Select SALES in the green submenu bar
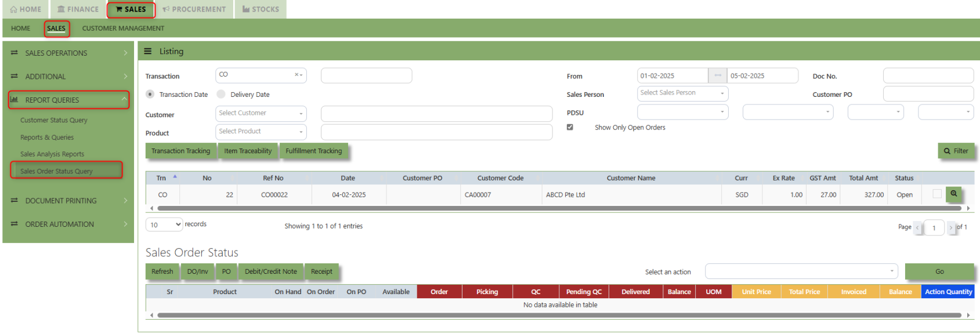The image size is (980, 333). click(x=56, y=28)
